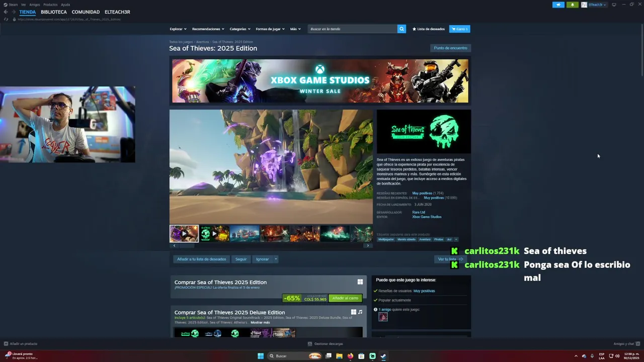
Task: Expand the Más dropdown
Action: (295, 29)
